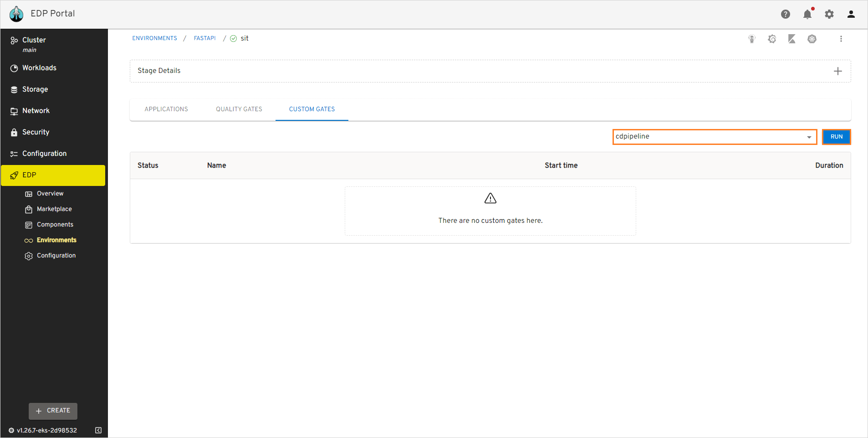Switch to the Quality Gates tab
This screenshot has height=438, width=868.
pyautogui.click(x=239, y=109)
